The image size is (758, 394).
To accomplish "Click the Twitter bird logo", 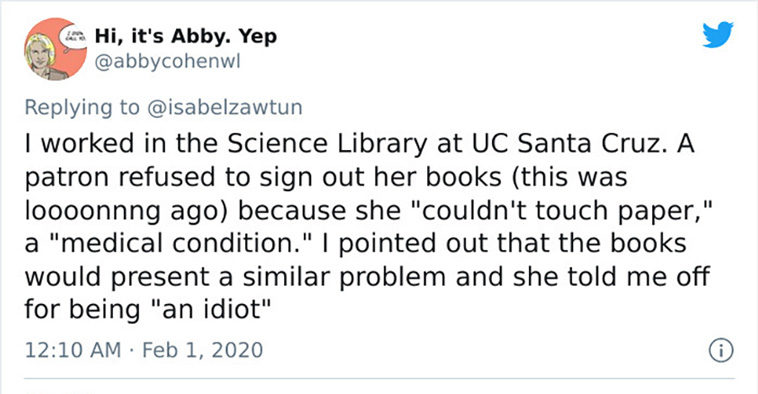I will [x=718, y=34].
